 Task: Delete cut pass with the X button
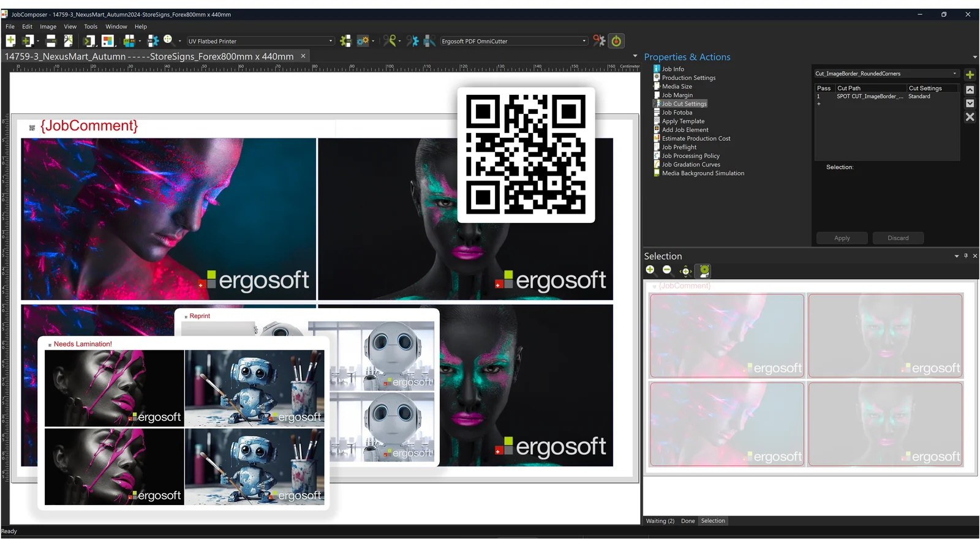[x=970, y=117]
